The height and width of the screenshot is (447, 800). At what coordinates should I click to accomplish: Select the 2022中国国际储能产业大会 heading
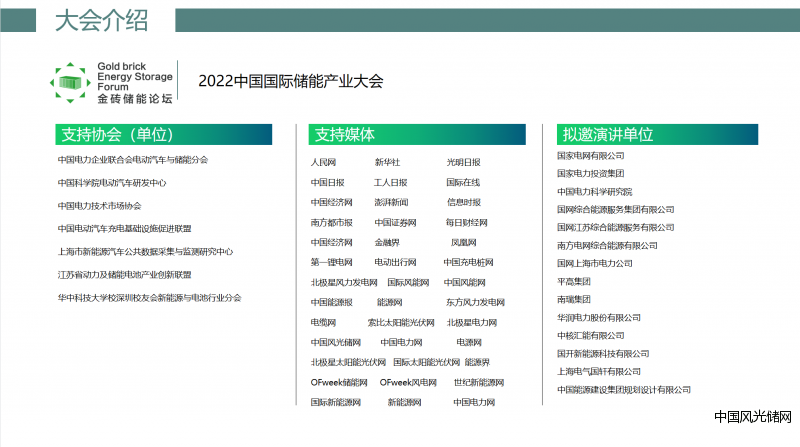click(291, 81)
